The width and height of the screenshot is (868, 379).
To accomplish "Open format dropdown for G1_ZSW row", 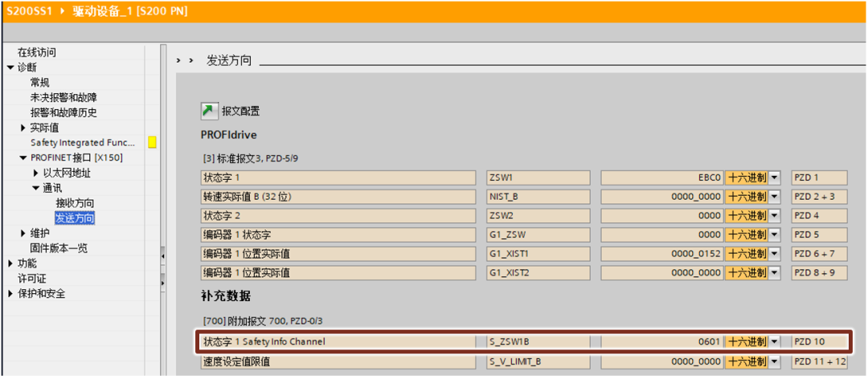I will (x=775, y=234).
